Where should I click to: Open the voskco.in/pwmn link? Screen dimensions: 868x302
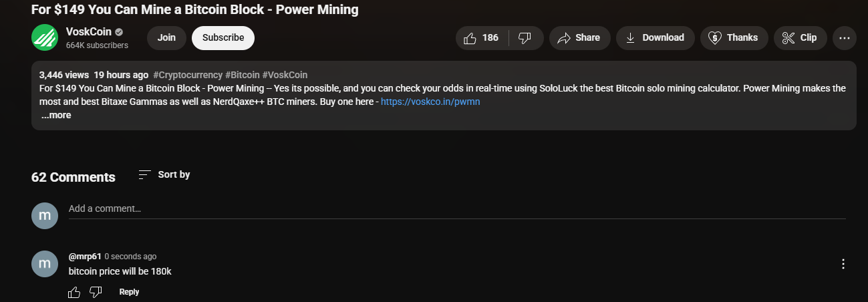[x=430, y=102]
